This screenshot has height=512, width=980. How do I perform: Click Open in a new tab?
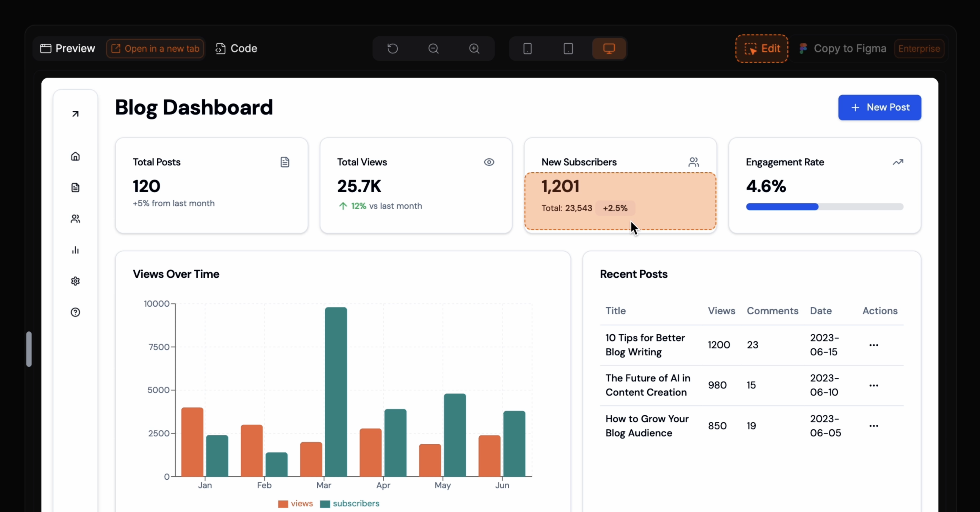pyautogui.click(x=155, y=49)
